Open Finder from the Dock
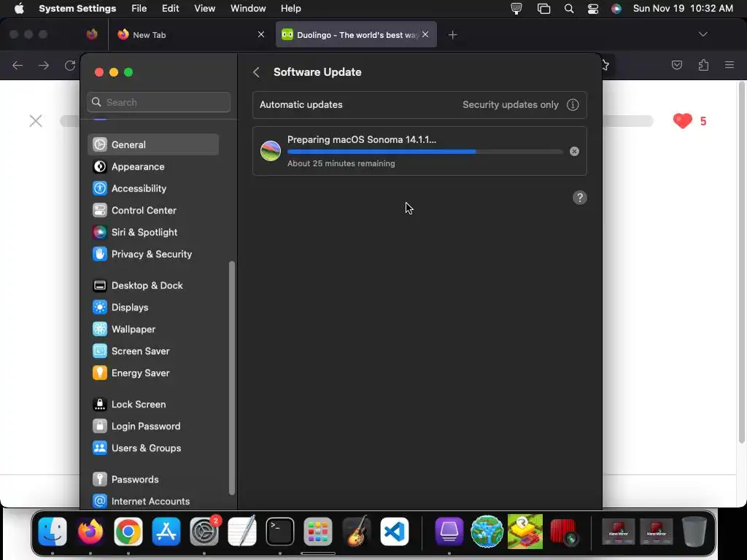The width and height of the screenshot is (747, 560). pos(53,532)
